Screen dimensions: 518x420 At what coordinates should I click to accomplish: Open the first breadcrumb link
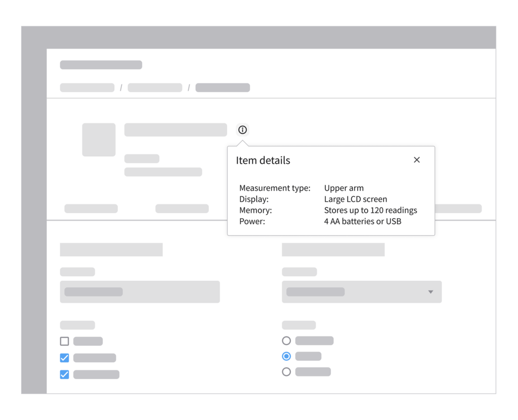tap(87, 88)
